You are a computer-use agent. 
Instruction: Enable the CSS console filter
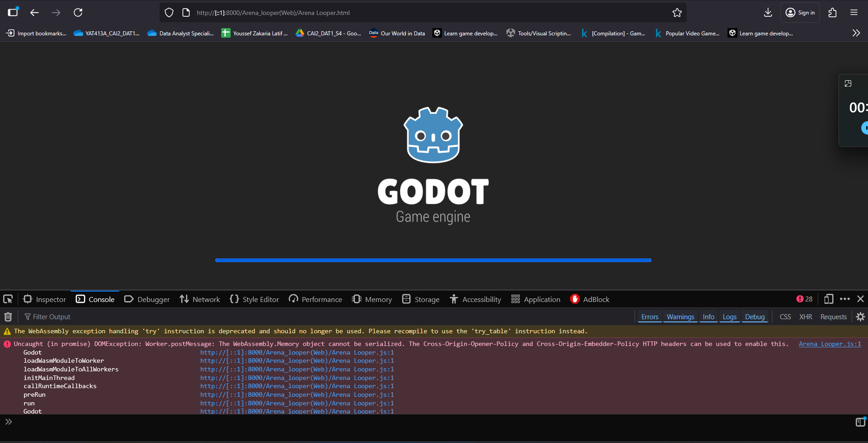pos(786,317)
